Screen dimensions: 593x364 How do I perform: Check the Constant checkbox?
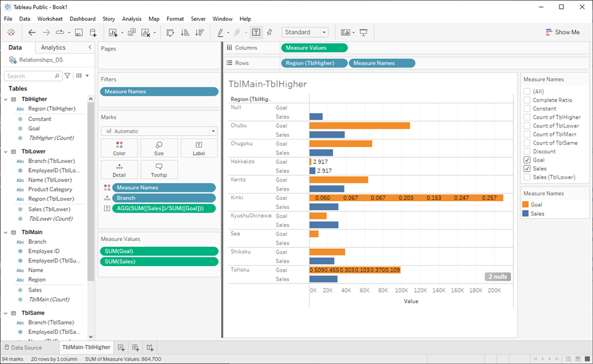click(527, 109)
